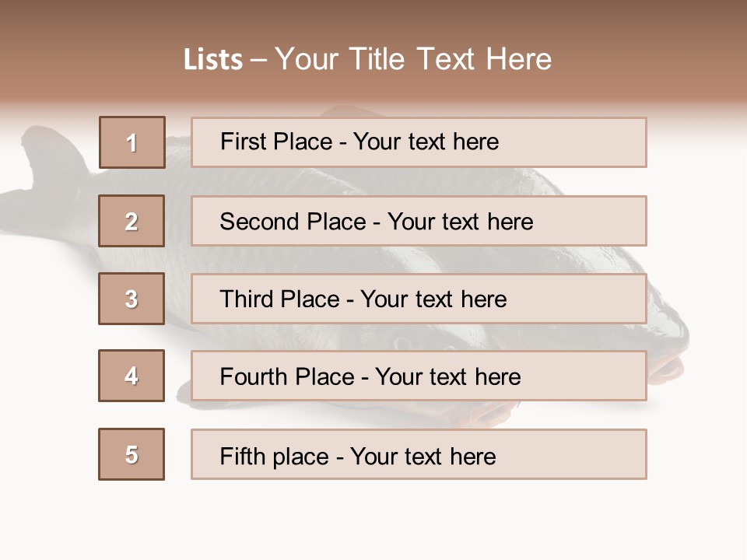Click the number 3 box
747x560 pixels.
coord(132,299)
